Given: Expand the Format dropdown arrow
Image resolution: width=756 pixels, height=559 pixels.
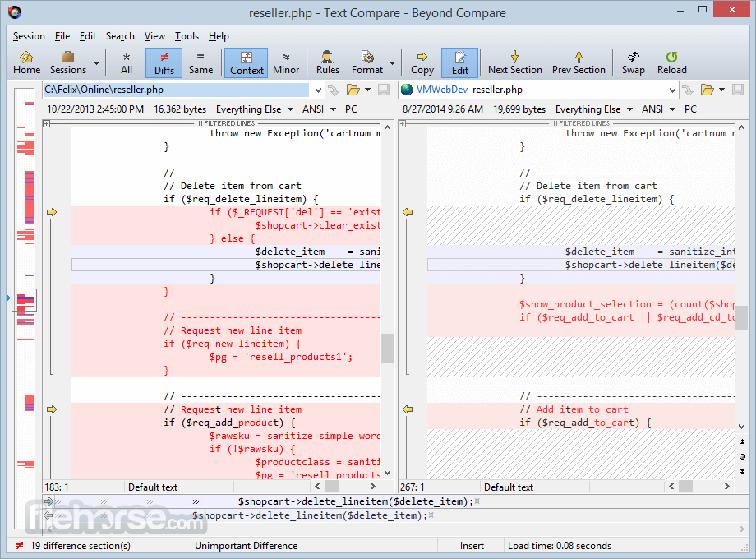Looking at the screenshot, I should [393, 63].
